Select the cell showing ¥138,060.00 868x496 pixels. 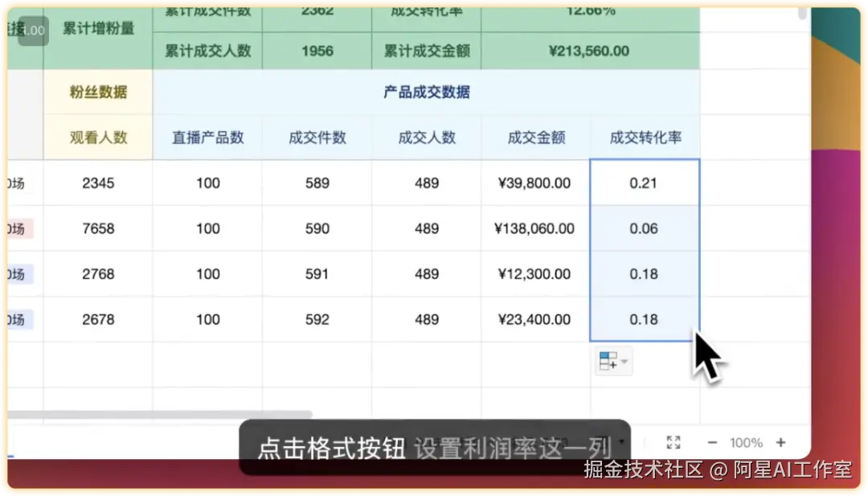coord(534,228)
